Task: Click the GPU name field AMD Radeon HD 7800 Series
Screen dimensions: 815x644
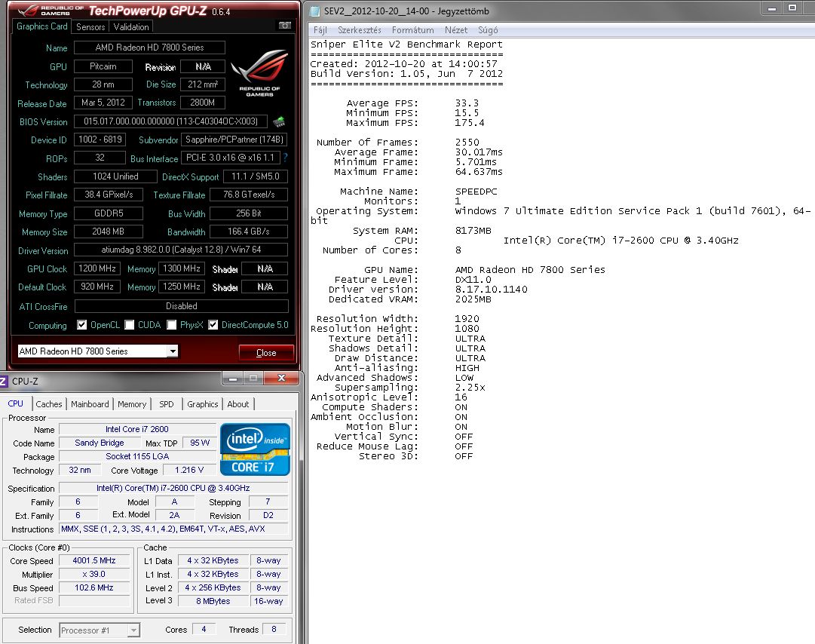Action: 150,48
